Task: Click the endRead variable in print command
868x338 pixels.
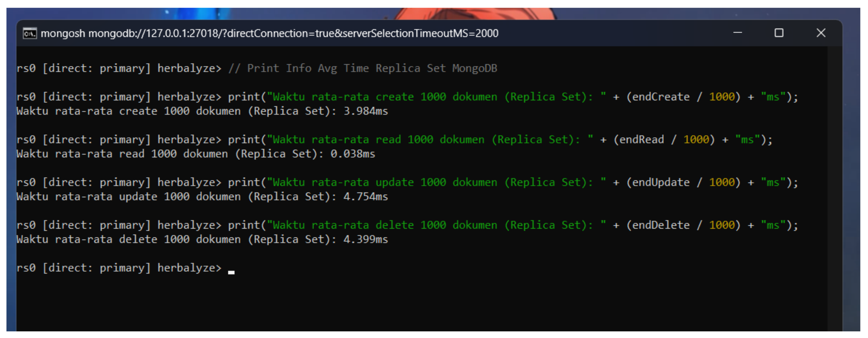Action: (642, 140)
